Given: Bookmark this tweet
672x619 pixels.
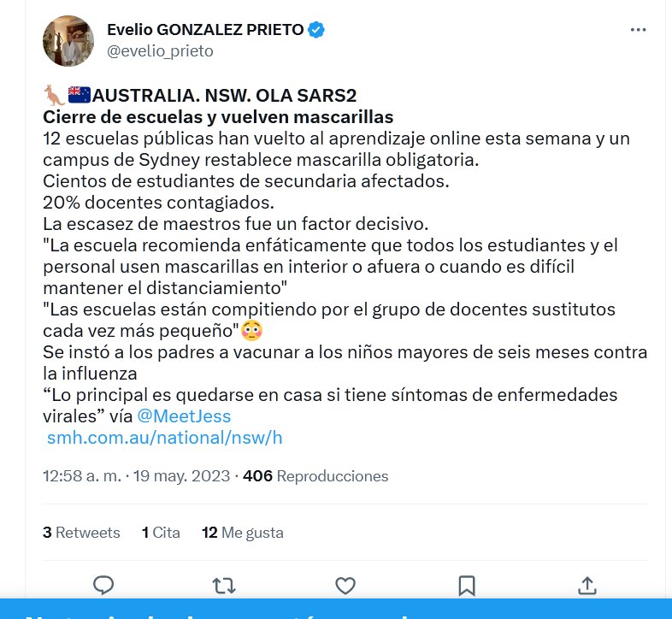Looking at the screenshot, I should pos(467,586).
